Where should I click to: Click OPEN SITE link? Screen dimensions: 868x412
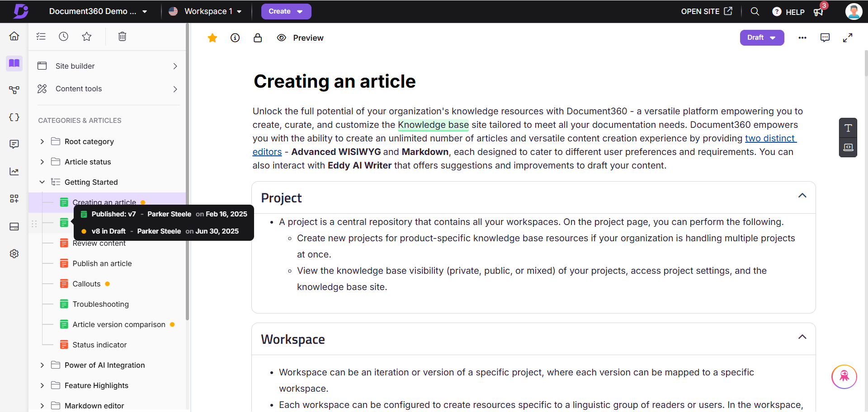(707, 11)
